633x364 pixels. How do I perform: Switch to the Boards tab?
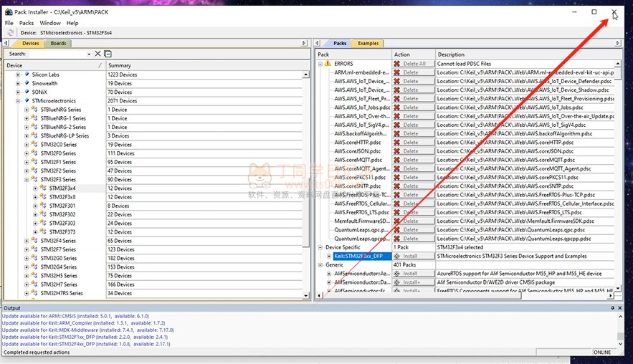click(58, 43)
